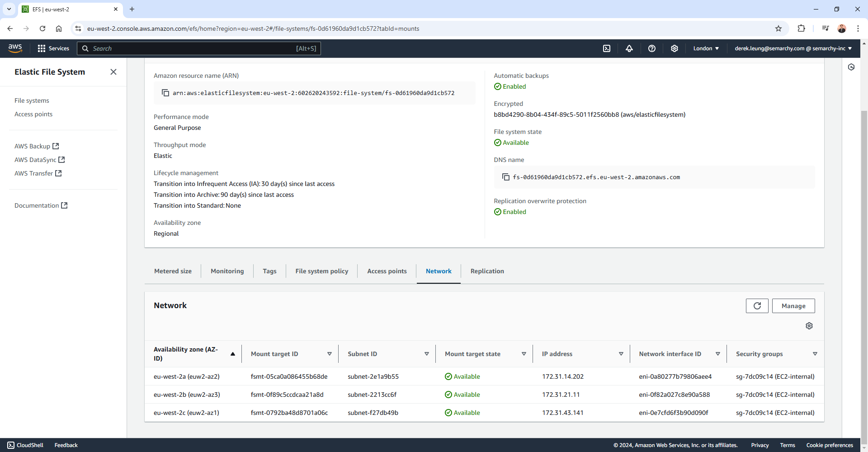The image size is (868, 452).
Task: Open File systems in sidebar
Action: 32,100
